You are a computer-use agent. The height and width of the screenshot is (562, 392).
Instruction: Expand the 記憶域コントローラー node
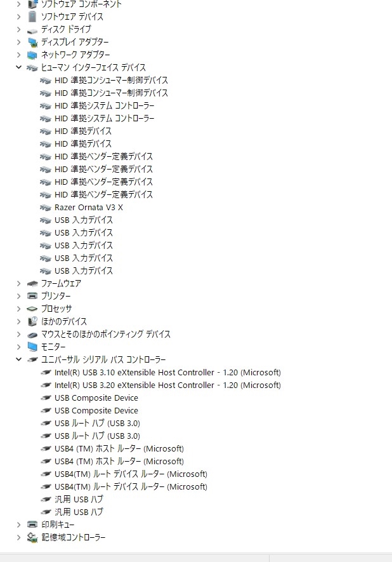(x=18, y=537)
